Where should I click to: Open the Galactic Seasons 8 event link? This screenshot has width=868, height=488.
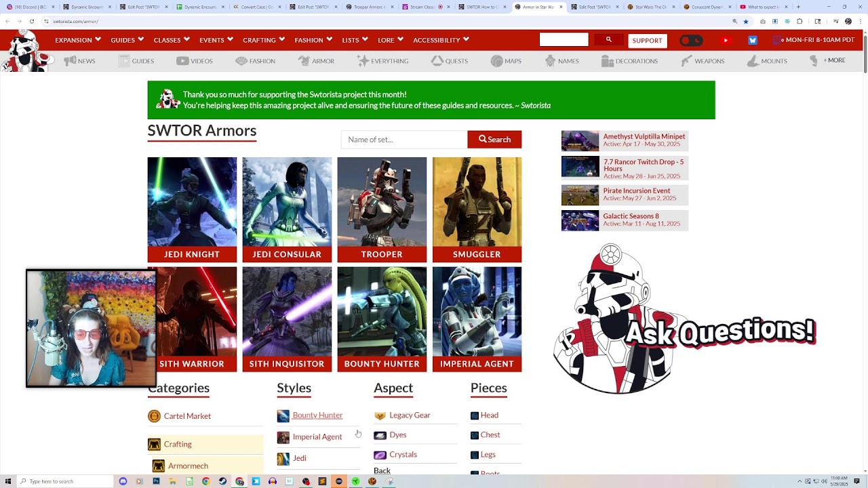pyautogui.click(x=625, y=220)
